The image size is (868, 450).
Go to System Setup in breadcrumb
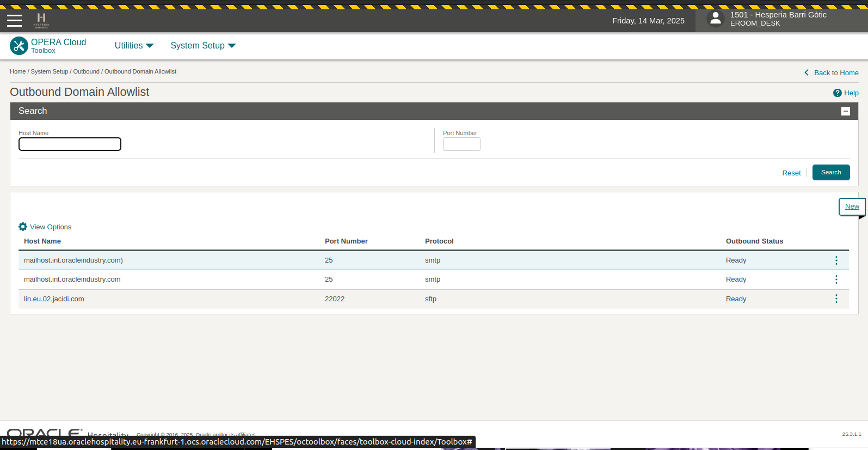[50, 71]
